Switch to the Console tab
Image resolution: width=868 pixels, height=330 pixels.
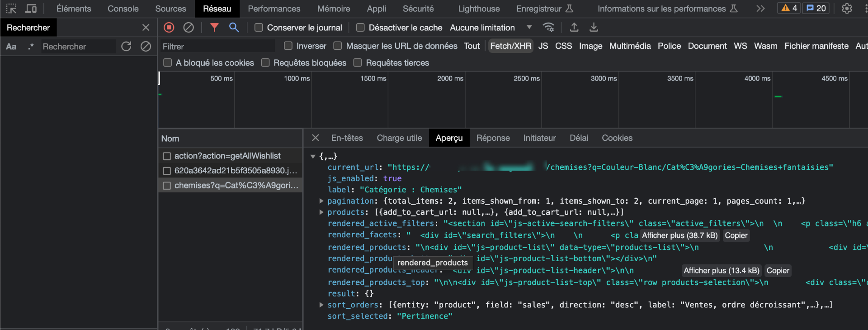click(x=123, y=9)
